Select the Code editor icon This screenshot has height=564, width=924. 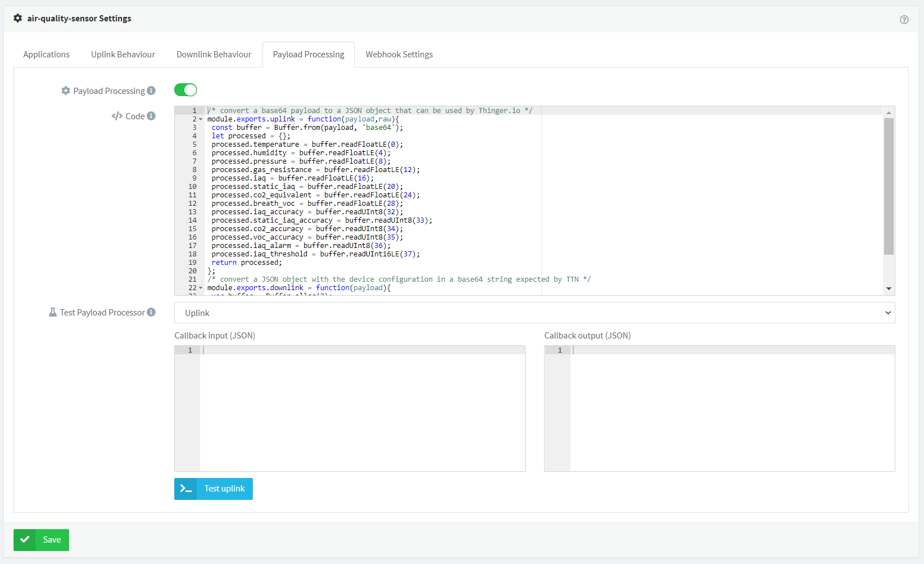click(116, 116)
